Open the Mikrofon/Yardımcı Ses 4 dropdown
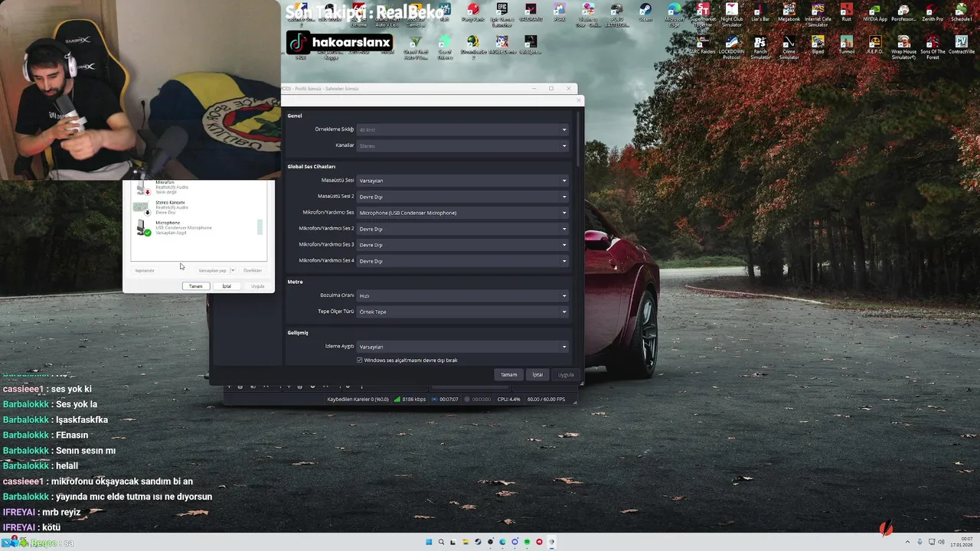This screenshot has height=551, width=980. tap(463, 261)
